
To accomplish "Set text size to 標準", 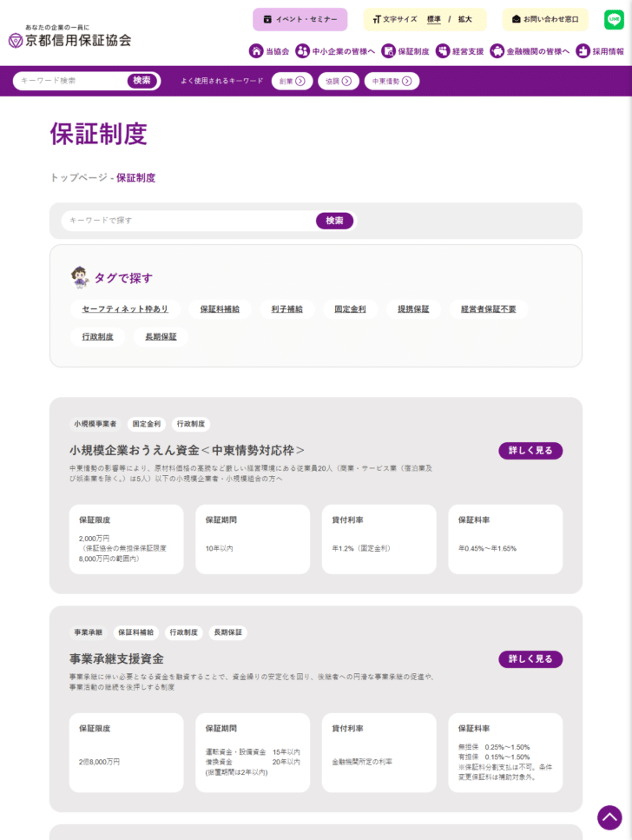I will (434, 19).
